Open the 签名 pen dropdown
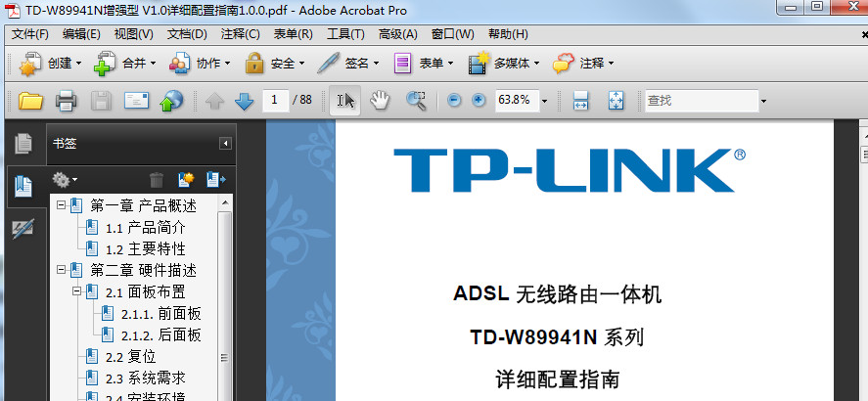The height and width of the screenshot is (401, 868). [x=348, y=64]
